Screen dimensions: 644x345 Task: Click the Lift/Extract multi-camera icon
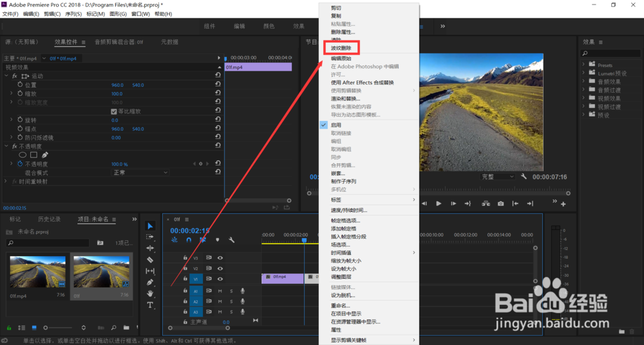point(486,203)
